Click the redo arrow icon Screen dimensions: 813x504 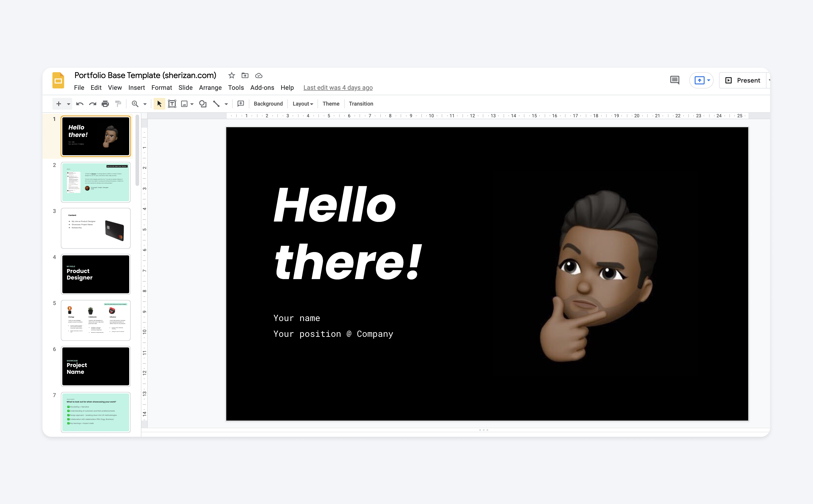click(x=92, y=104)
